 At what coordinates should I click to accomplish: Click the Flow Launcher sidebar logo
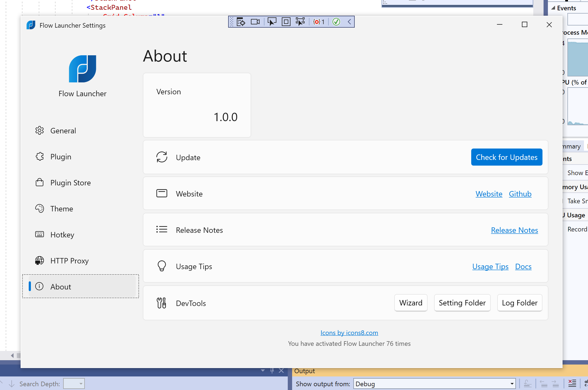click(x=82, y=69)
